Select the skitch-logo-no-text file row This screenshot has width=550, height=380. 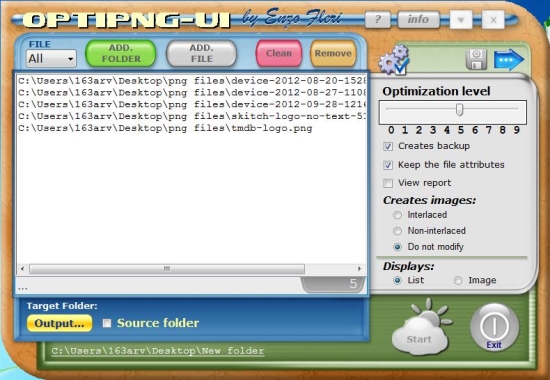pos(192,116)
